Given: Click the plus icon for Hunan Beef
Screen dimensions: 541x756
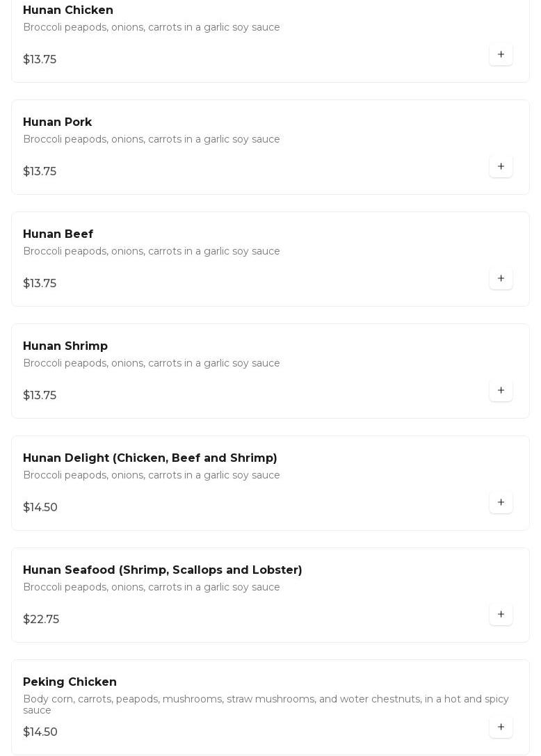Looking at the screenshot, I should click(501, 278).
